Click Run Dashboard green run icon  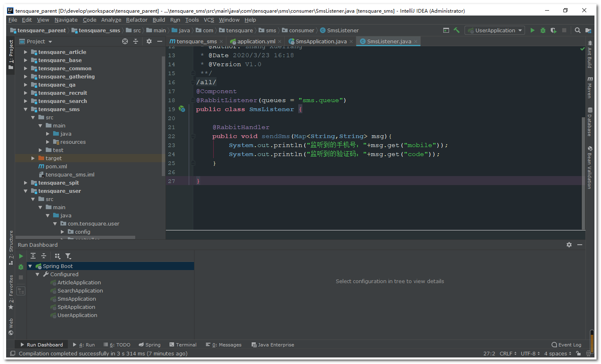click(21, 256)
